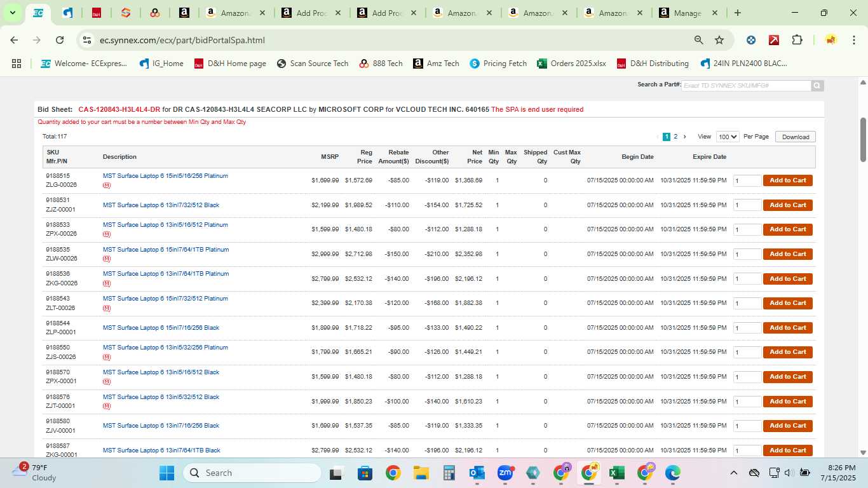This screenshot has height=488, width=868.
Task: Reload the bid portal page
Action: 60,40
